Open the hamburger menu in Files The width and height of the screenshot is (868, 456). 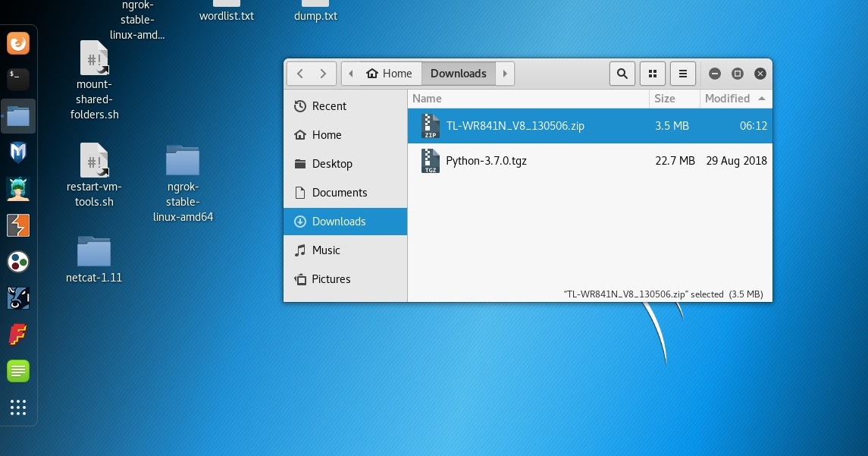coord(683,74)
